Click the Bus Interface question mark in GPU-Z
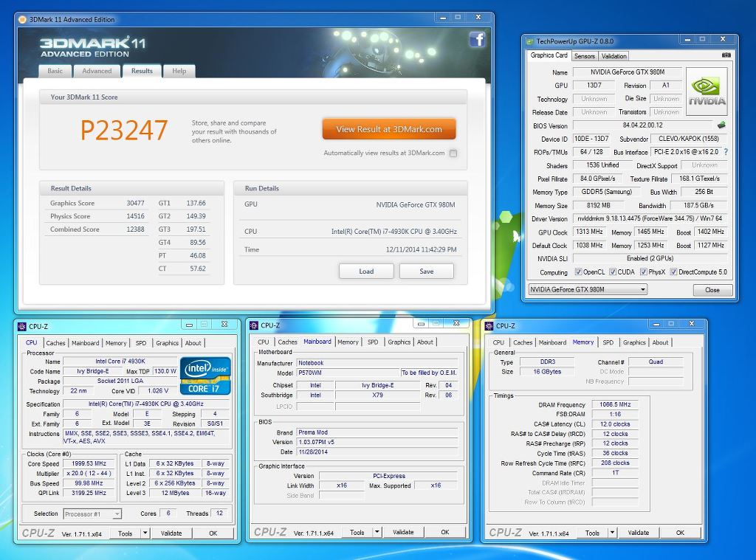The width and height of the screenshot is (756, 560). [726, 152]
